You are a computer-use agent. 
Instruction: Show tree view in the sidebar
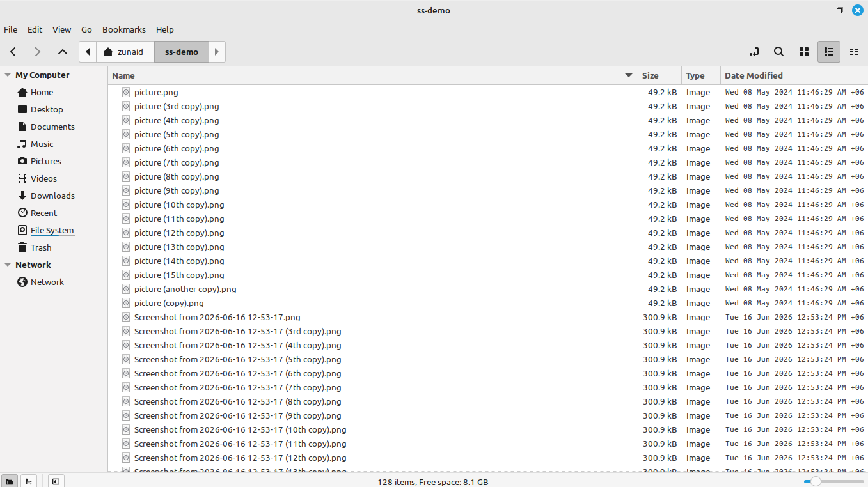[x=29, y=481]
